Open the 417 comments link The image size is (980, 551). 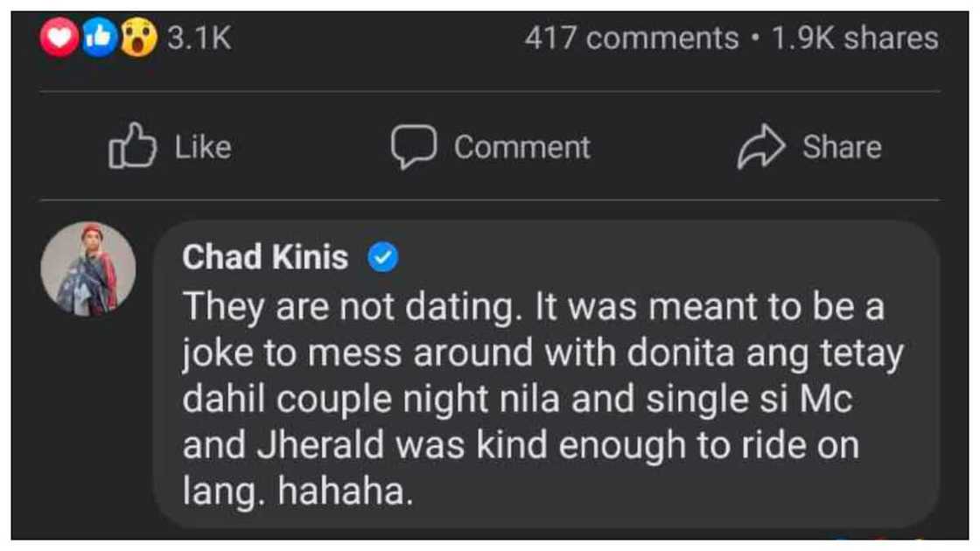click(x=631, y=38)
